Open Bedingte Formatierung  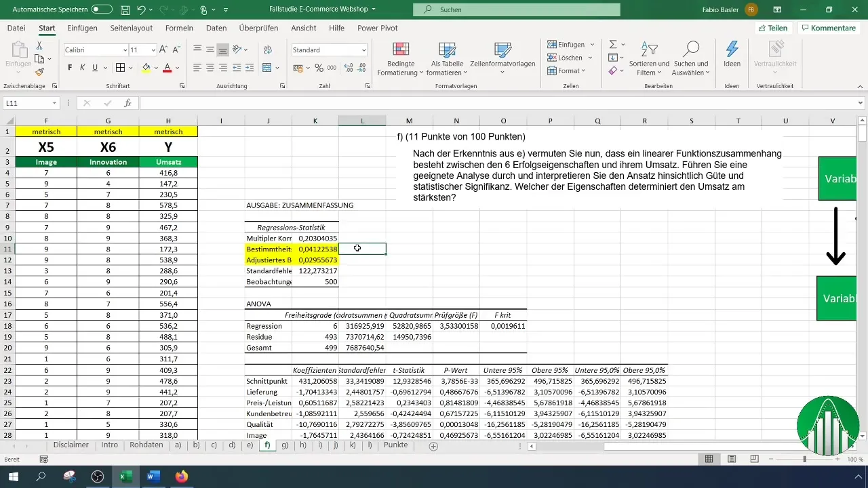click(x=401, y=58)
